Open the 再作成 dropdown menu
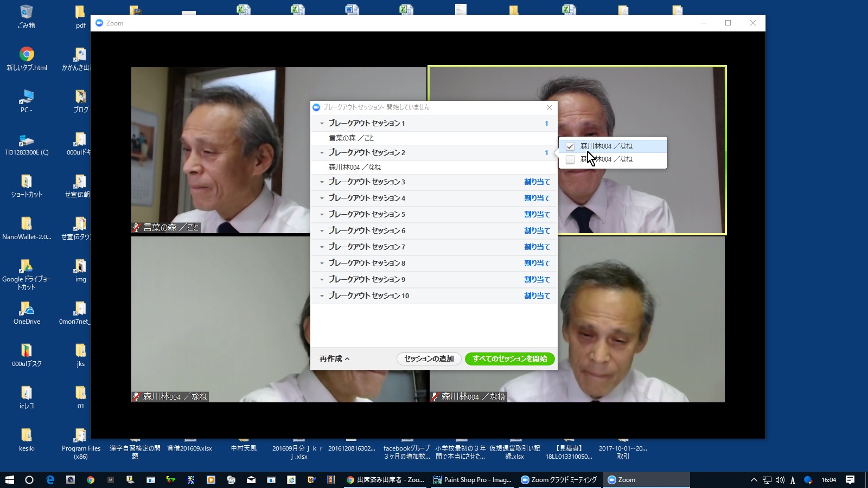Image resolution: width=868 pixels, height=488 pixels. coord(335,359)
